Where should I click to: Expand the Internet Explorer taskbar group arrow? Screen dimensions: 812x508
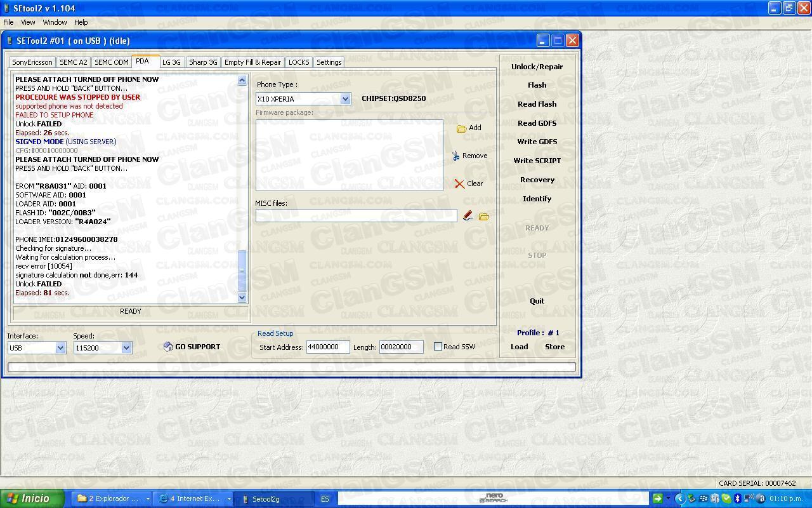229,499
